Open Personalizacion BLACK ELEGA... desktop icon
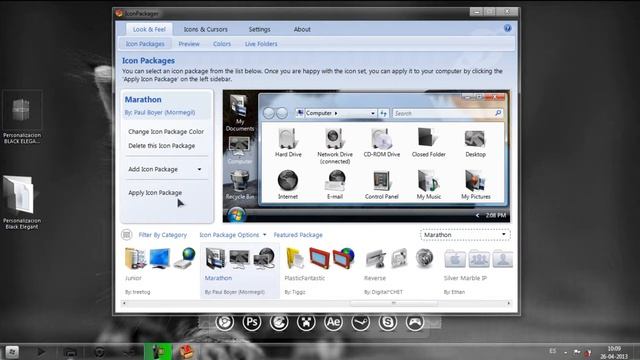 tap(22, 117)
